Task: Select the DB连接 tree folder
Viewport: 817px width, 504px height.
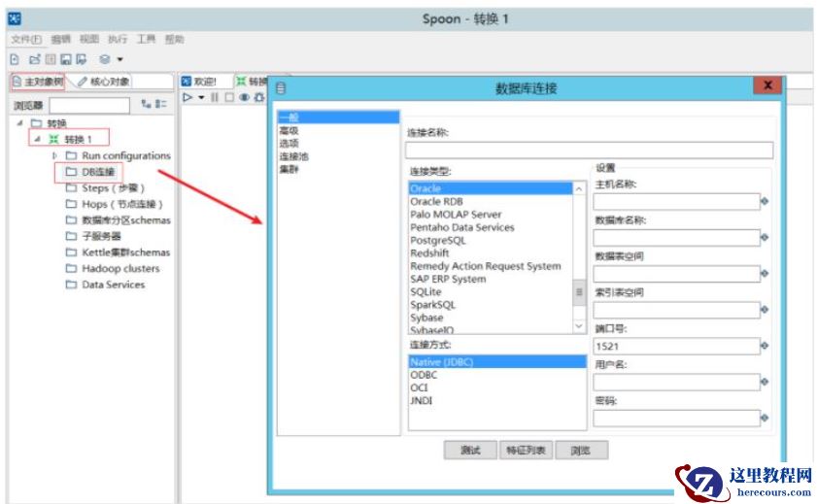Action: coord(89,172)
